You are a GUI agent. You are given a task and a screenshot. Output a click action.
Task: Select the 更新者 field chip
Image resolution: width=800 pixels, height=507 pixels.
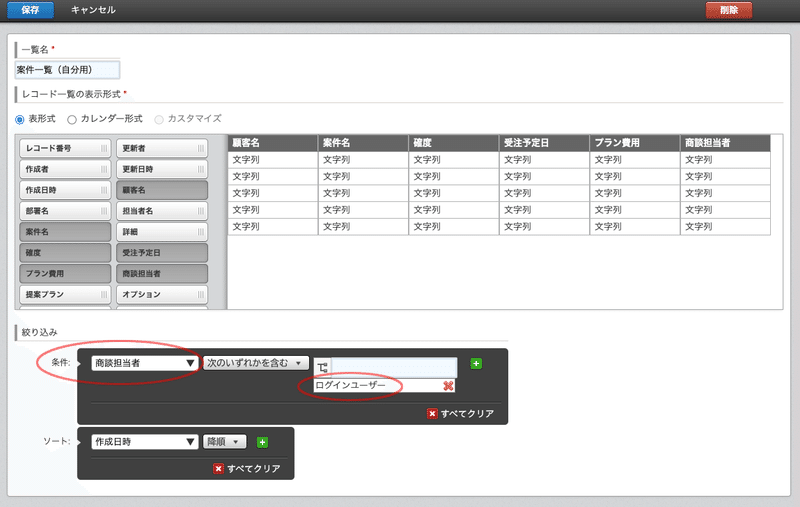162,148
